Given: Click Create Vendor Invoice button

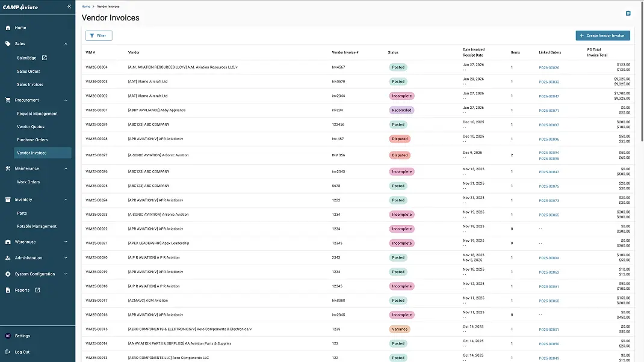Looking at the screenshot, I should point(602,35).
